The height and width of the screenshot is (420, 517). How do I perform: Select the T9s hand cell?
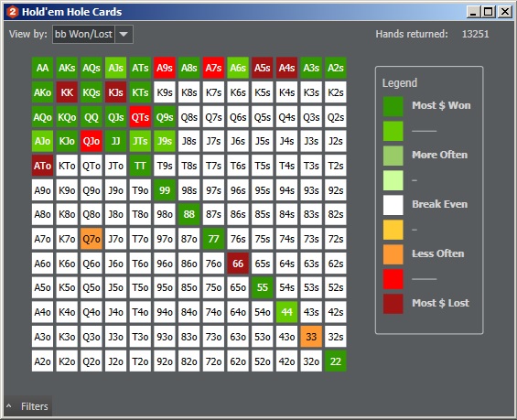click(x=165, y=166)
